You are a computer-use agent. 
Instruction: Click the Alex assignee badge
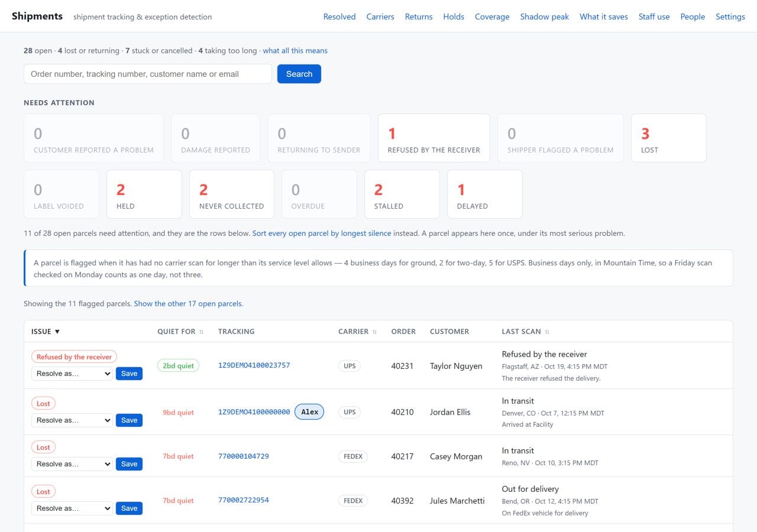tap(309, 412)
